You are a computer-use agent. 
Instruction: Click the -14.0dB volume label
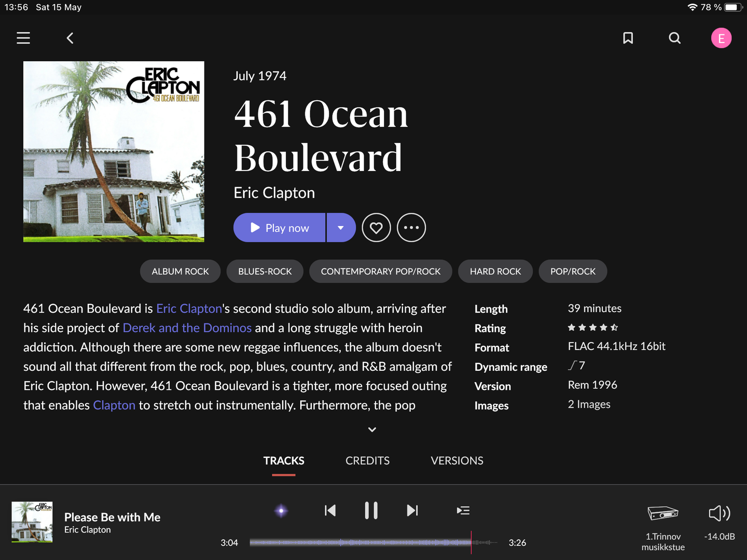(x=720, y=536)
